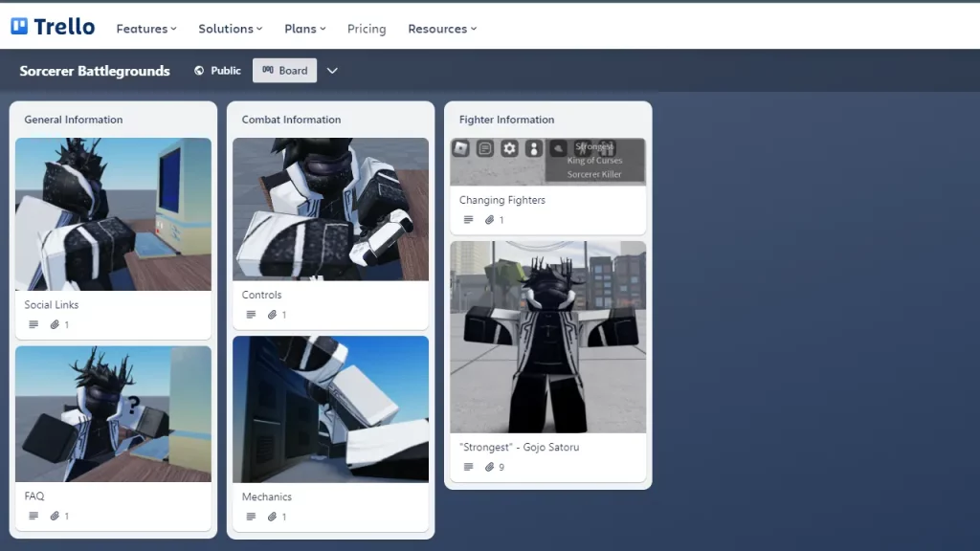Open the Features dropdown menu
Image resolution: width=980 pixels, height=551 pixels.
[x=146, y=29]
